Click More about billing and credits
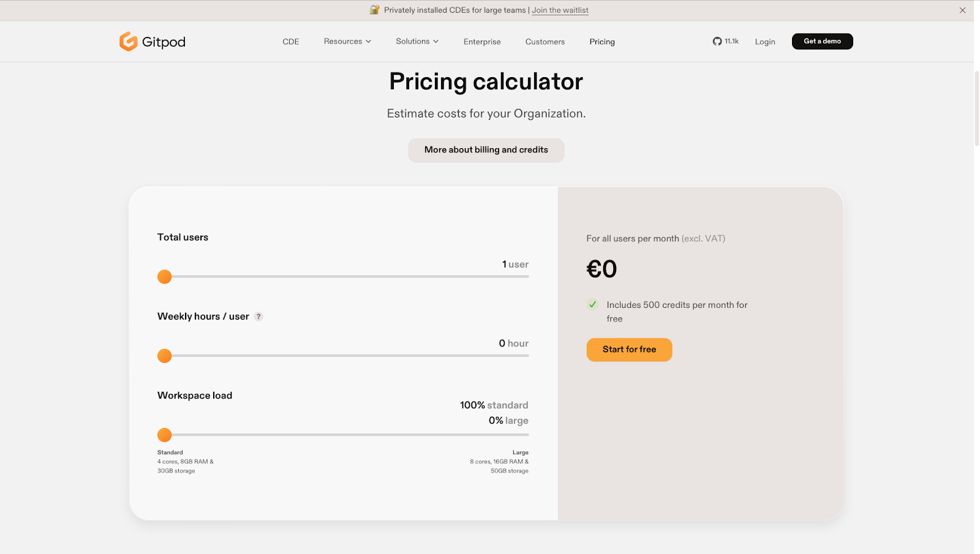Viewport: 980px width, 554px height. pos(486,150)
